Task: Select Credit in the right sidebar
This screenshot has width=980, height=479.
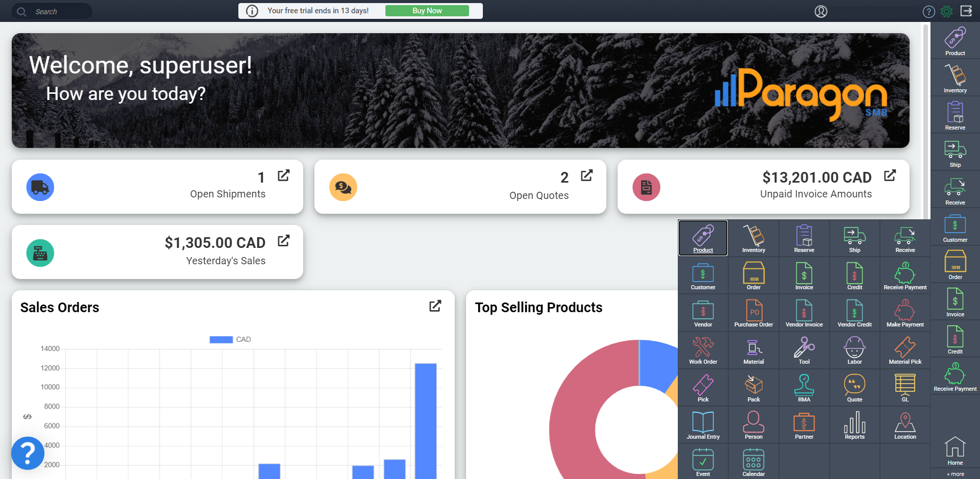Action: [x=955, y=340]
